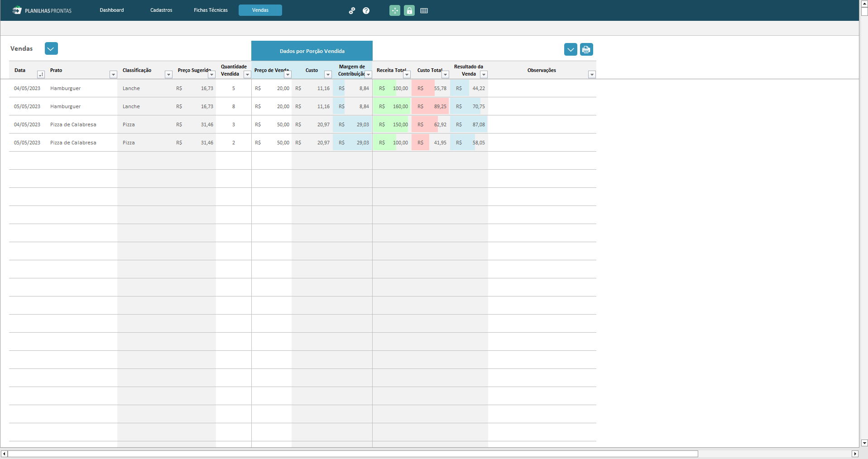
Task: Expand the chevron beside the Vendas title
Action: click(51, 48)
